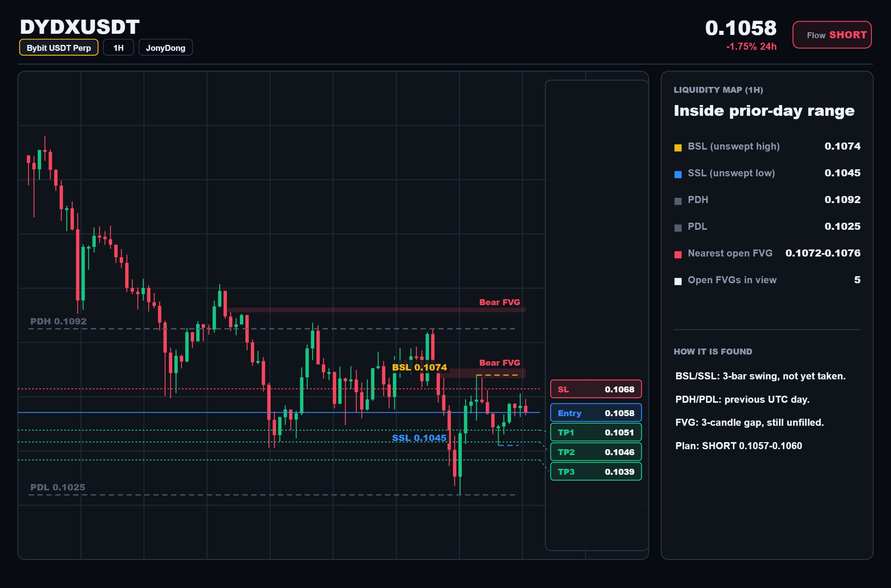
Task: Click the PDH 0.1092 chart label
Action: tap(58, 321)
